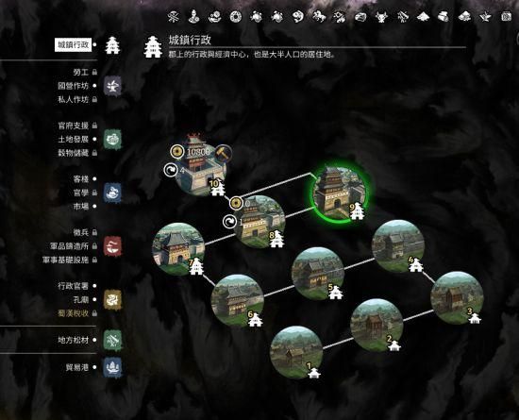The height and width of the screenshot is (420, 519).
Task: Select the level 4 settlement building
Action: pyautogui.click(x=398, y=246)
